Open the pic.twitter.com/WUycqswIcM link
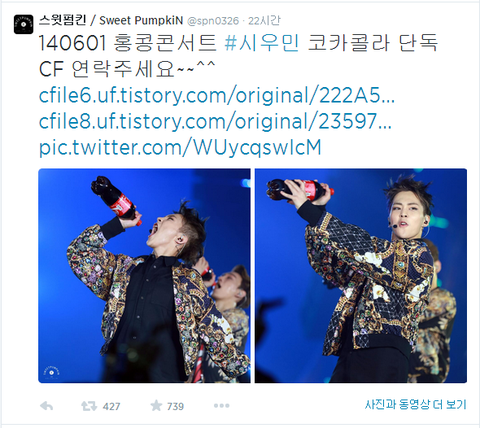The width and height of the screenshot is (480, 428). click(x=180, y=147)
